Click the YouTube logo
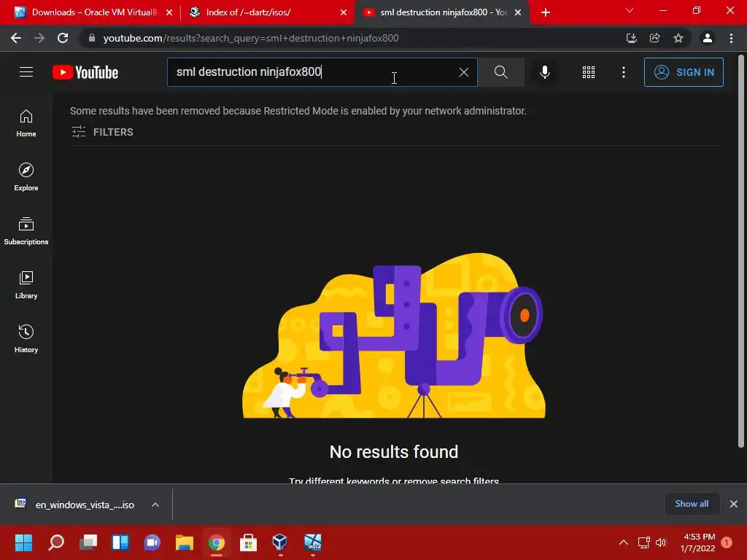Screen dimensions: 747x560 point(85,72)
